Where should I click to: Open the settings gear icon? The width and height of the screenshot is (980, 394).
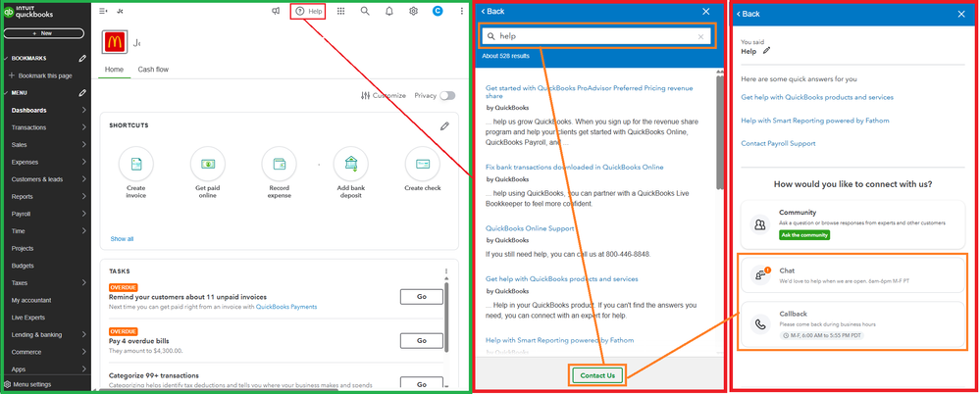click(x=413, y=11)
